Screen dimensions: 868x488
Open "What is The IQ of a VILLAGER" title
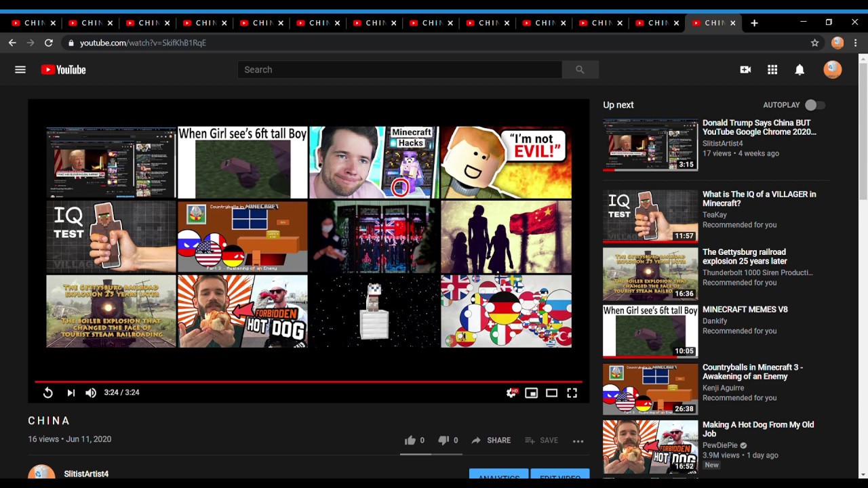pos(759,199)
